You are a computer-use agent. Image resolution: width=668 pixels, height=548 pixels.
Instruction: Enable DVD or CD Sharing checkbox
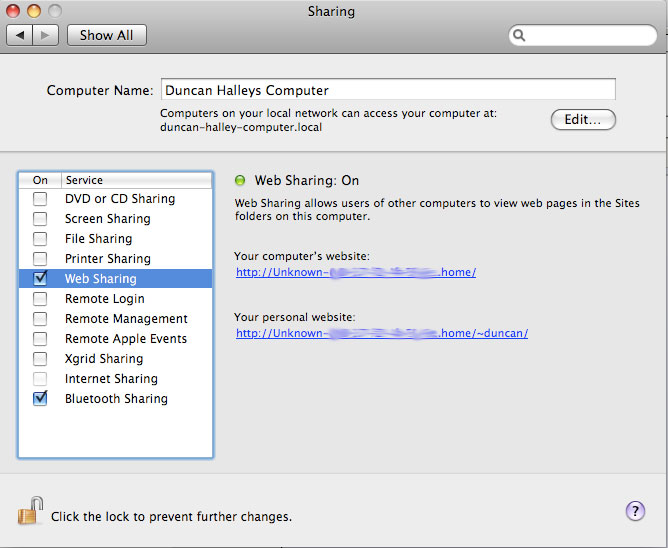pyautogui.click(x=40, y=199)
